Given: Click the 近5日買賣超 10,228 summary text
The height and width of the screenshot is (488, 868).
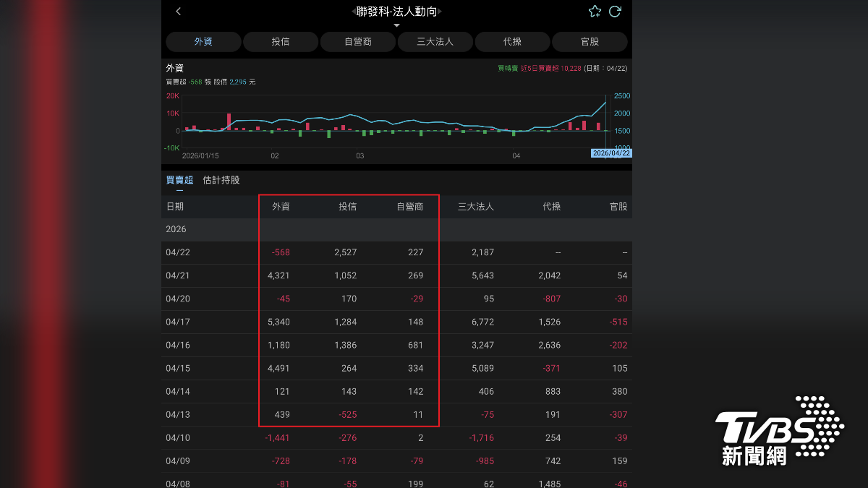Looking at the screenshot, I should tap(551, 68).
